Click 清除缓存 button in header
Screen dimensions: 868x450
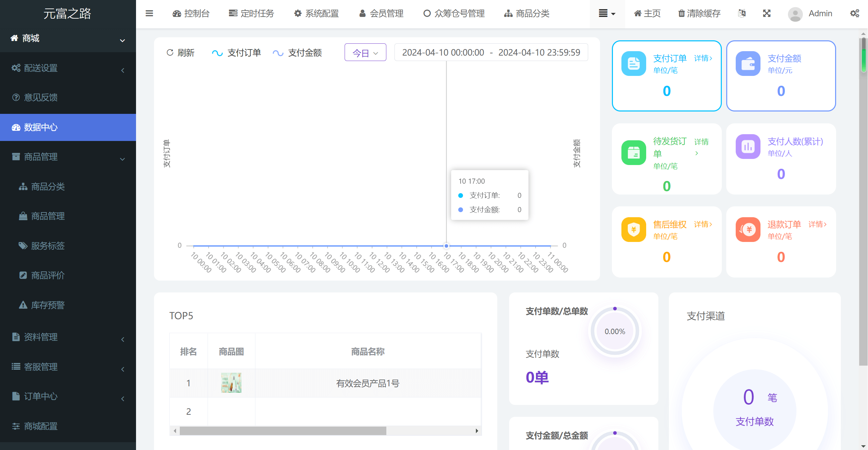pos(699,14)
